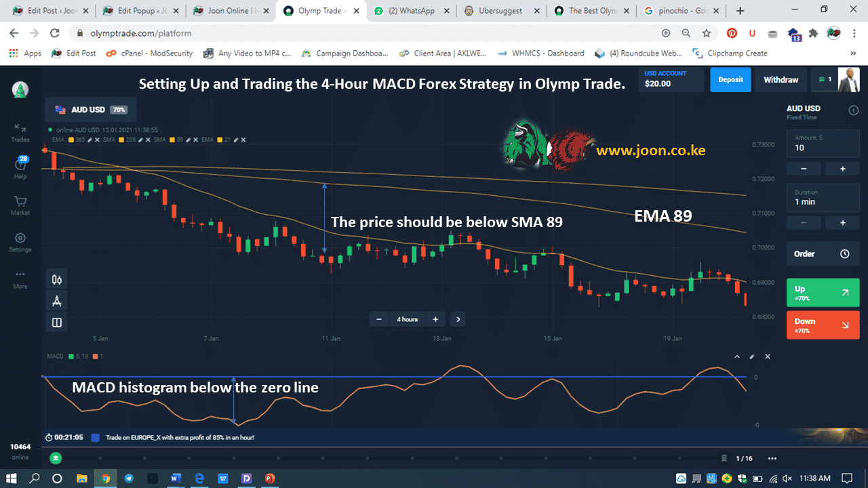Edit the MACD indicator settings pencil

[752, 357]
